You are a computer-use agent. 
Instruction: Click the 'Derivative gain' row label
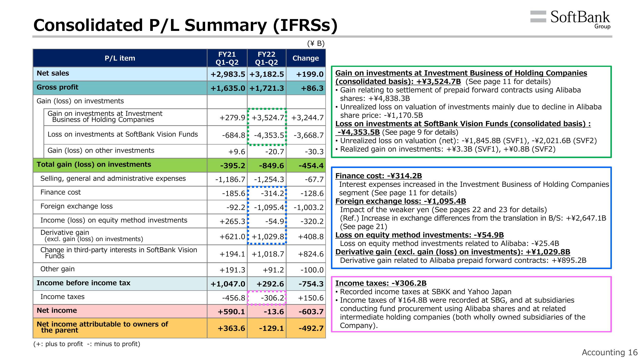[x=64, y=232]
